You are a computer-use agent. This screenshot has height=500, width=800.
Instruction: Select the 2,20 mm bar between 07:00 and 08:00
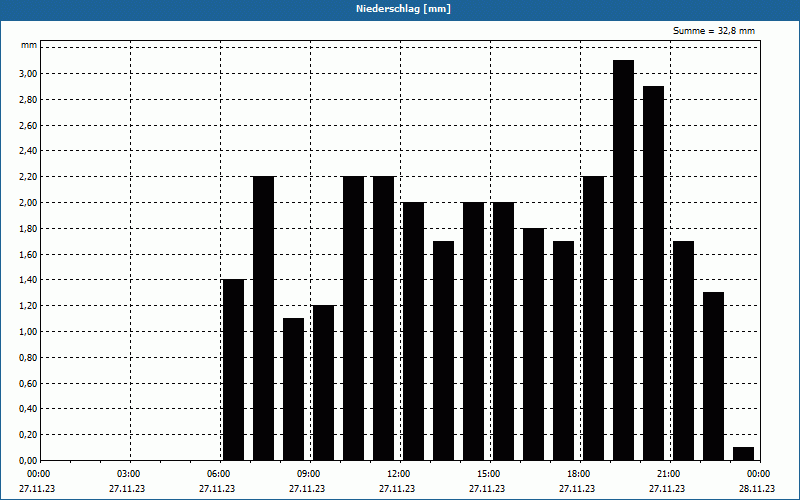pos(264,318)
